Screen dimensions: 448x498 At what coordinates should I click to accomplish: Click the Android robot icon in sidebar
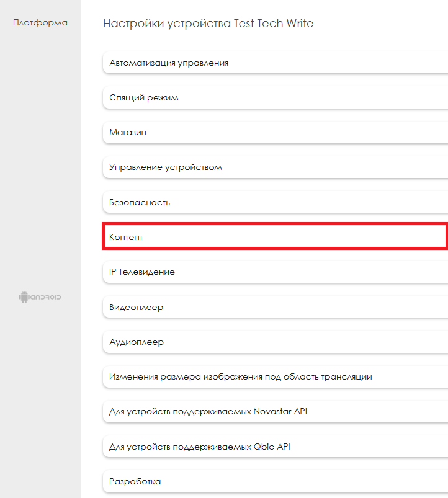pos(24,297)
